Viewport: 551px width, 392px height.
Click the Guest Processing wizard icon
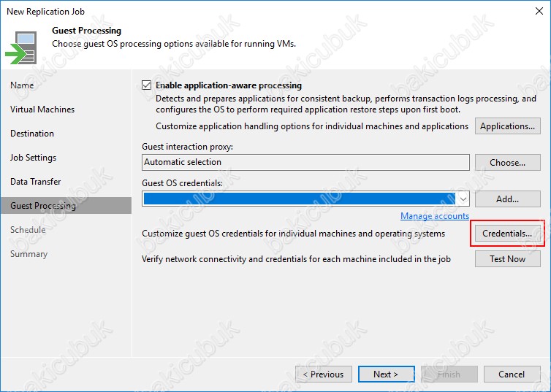22,47
